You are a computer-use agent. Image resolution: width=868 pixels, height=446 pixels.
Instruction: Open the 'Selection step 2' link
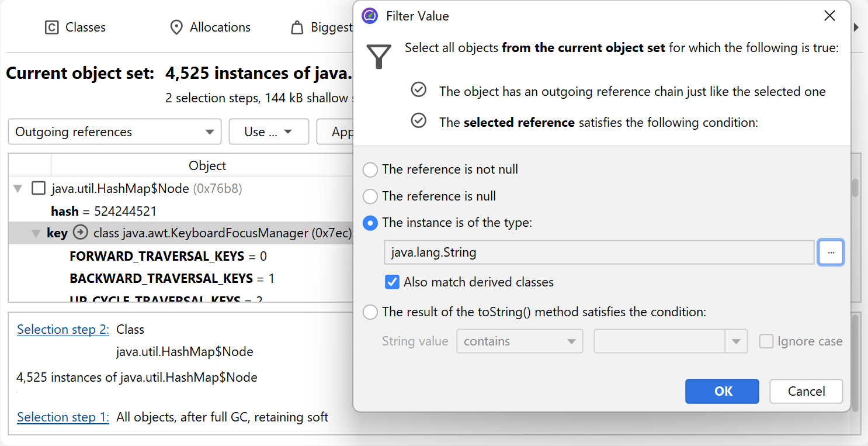point(63,329)
